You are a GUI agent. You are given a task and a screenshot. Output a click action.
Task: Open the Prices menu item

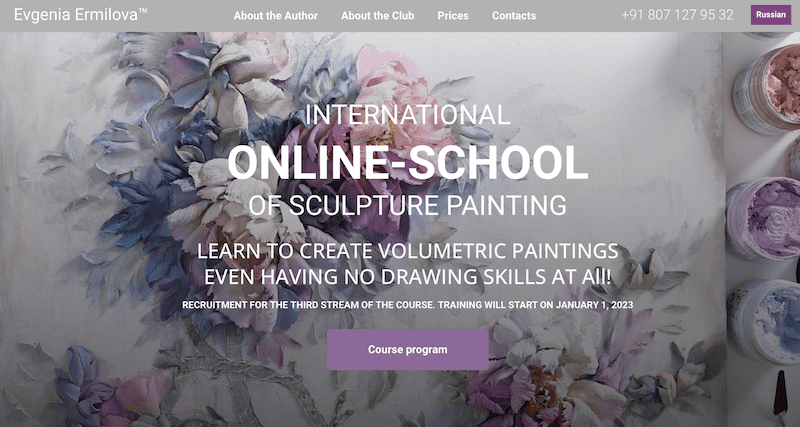point(453,16)
